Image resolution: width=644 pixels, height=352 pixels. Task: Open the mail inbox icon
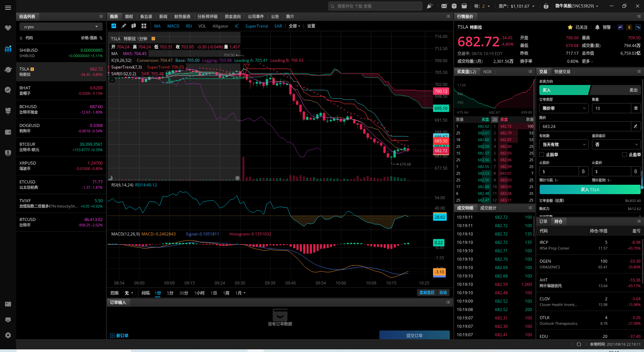(x=444, y=6)
